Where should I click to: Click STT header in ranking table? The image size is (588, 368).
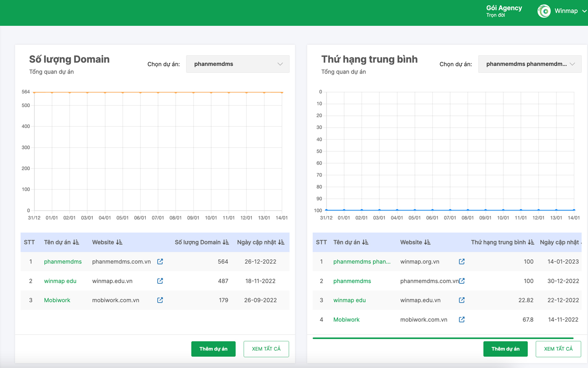click(322, 242)
